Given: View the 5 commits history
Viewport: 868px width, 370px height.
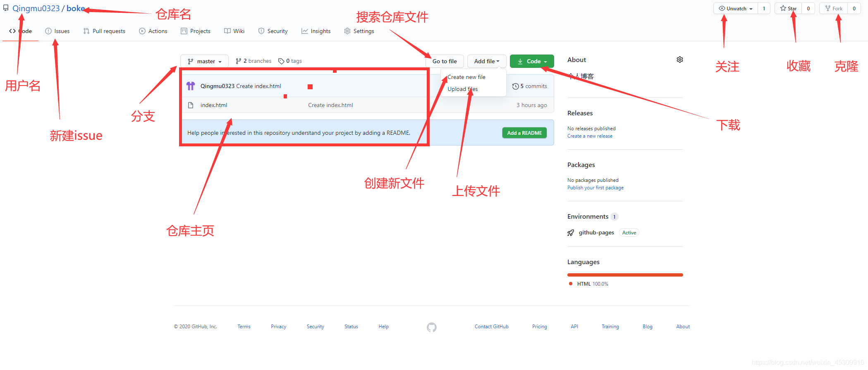Looking at the screenshot, I should pyautogui.click(x=530, y=86).
